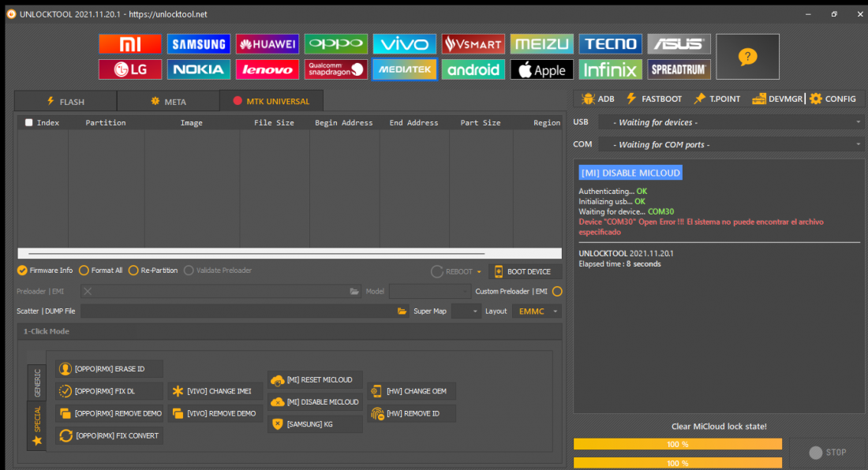Open the Spreadtrum section

pos(679,69)
